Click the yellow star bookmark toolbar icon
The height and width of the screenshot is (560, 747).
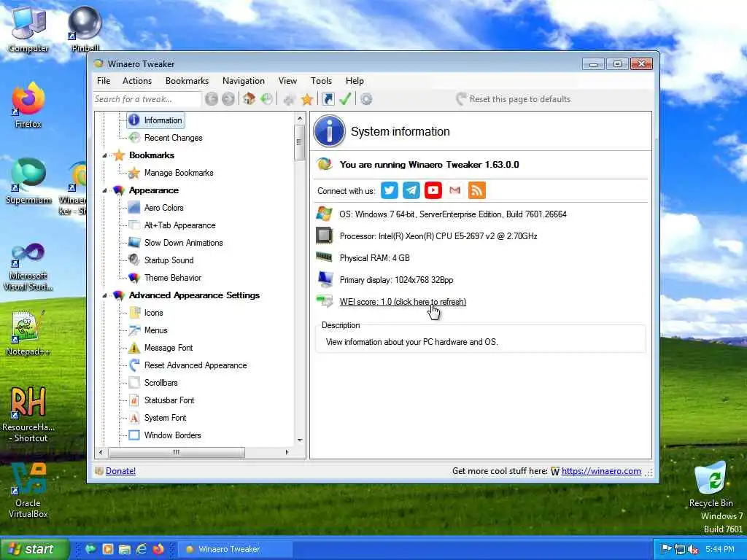307,99
